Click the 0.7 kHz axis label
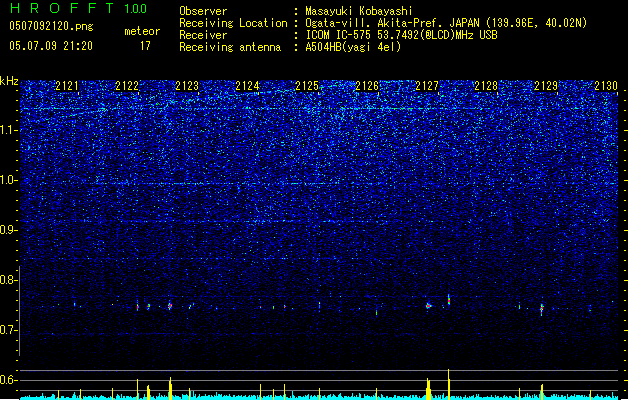The height and width of the screenshot is (400, 629). coord(9,330)
